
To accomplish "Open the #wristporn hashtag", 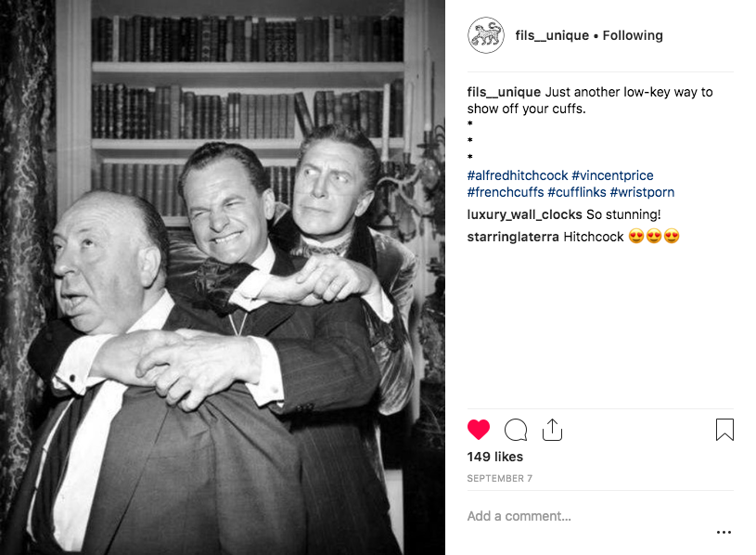I will tap(642, 192).
